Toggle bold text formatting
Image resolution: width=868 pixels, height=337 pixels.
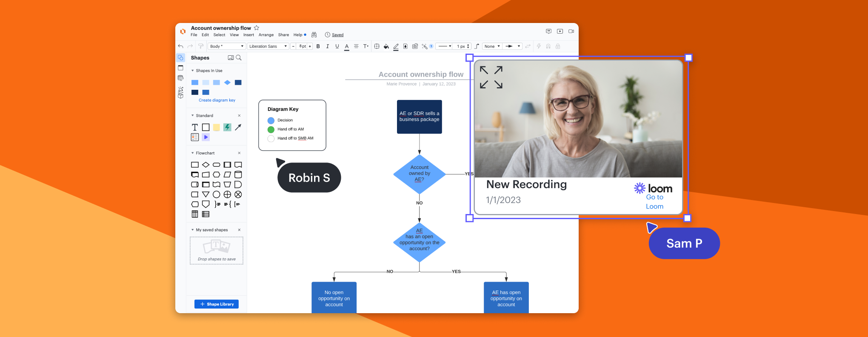[318, 46]
